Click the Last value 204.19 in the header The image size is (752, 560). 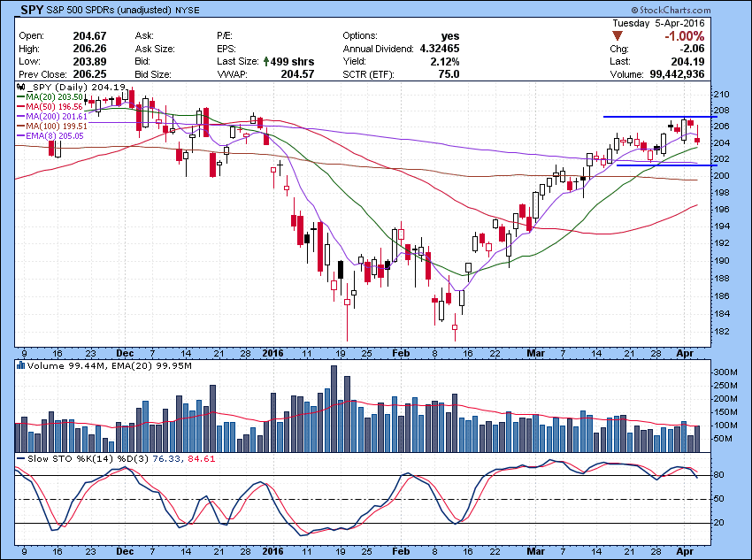(688, 61)
